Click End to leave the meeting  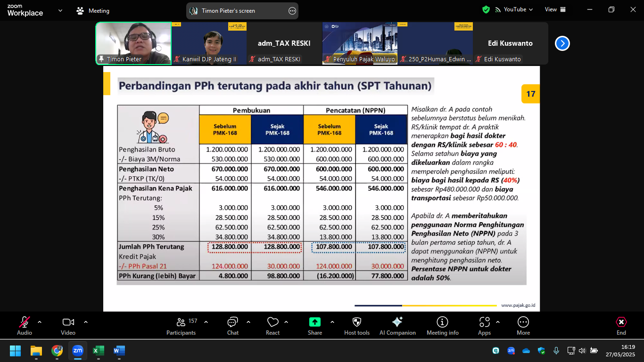pyautogui.click(x=621, y=326)
